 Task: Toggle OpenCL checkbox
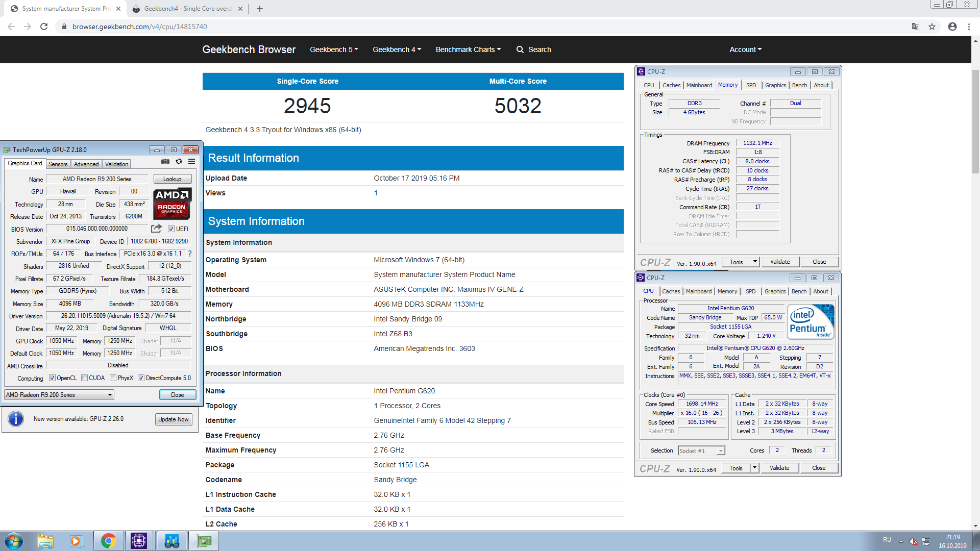click(52, 378)
